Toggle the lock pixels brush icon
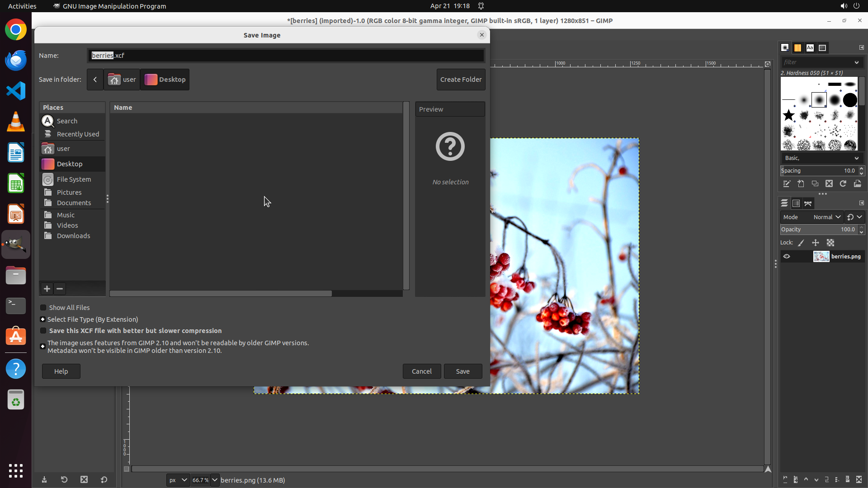This screenshot has width=868, height=488. tap(801, 243)
